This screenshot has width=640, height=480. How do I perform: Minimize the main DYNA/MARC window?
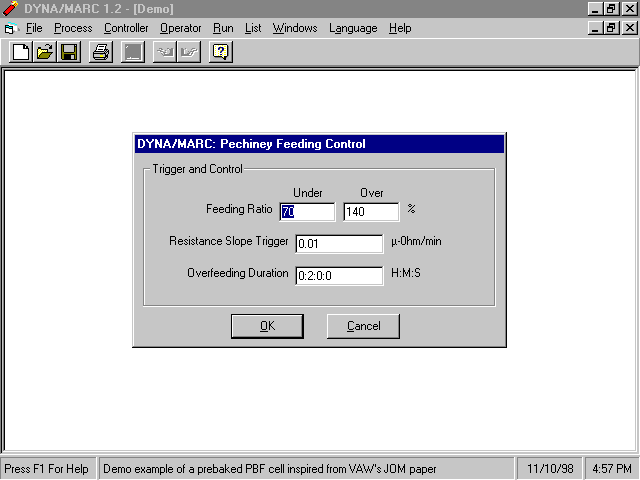595,9
